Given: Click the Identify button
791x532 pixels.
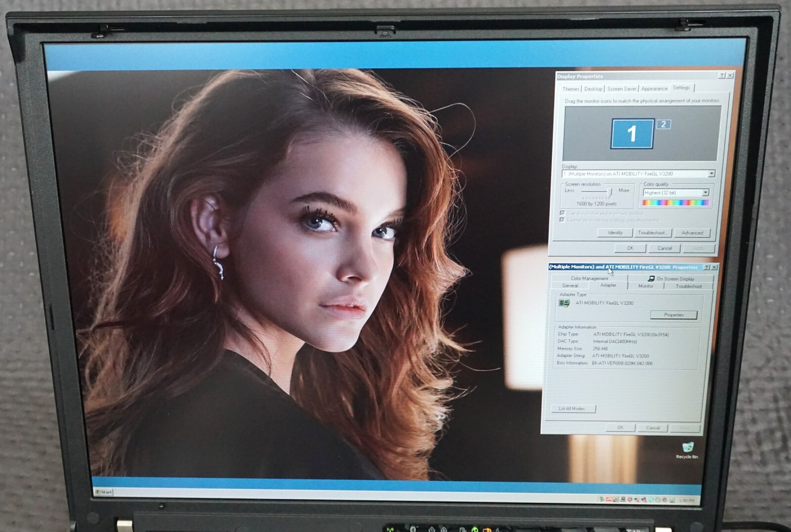Looking at the screenshot, I should pos(615,233).
